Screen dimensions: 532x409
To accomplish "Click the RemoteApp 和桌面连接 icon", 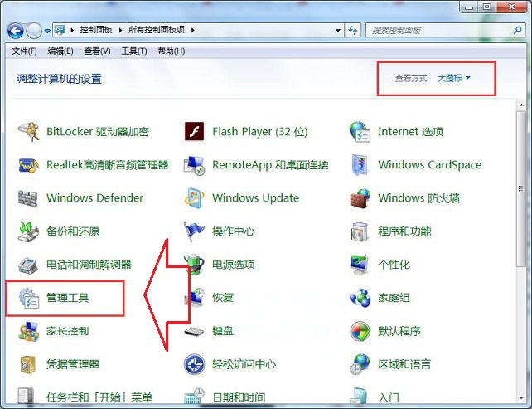I will click(194, 165).
